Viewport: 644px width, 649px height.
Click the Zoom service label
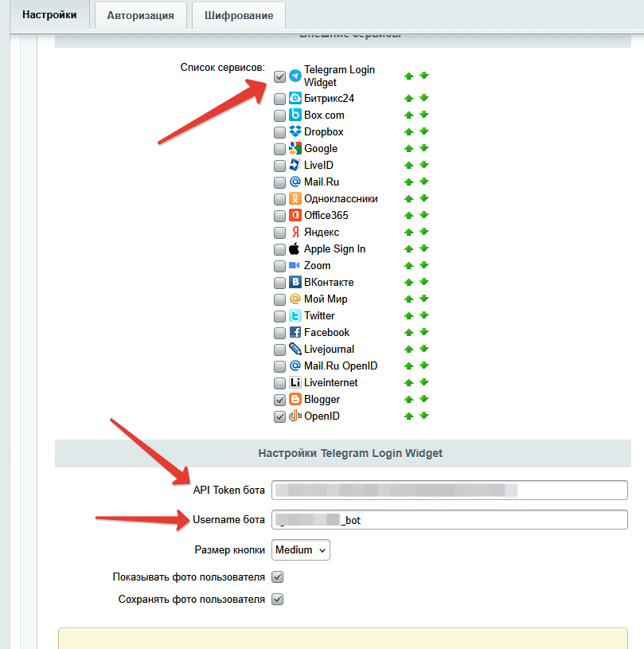[317, 265]
